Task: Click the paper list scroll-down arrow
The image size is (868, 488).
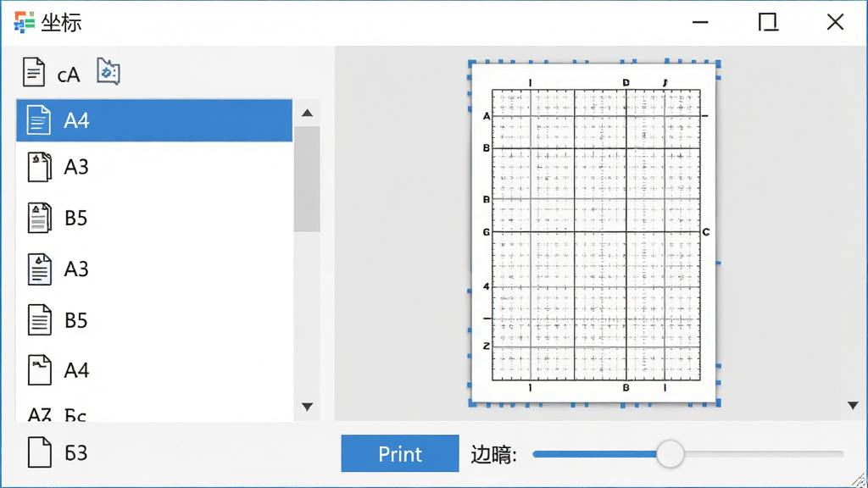Action: point(307,407)
